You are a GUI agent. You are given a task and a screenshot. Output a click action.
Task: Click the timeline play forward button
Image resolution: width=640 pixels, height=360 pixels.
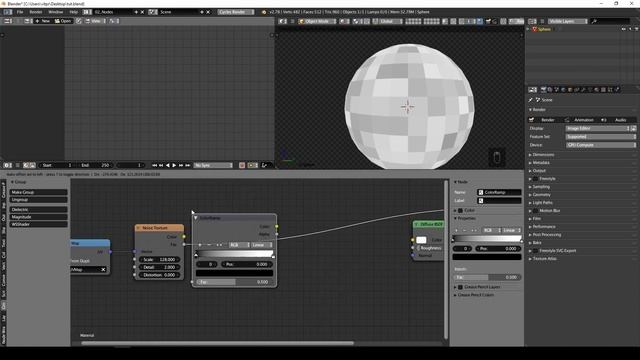(x=174, y=165)
